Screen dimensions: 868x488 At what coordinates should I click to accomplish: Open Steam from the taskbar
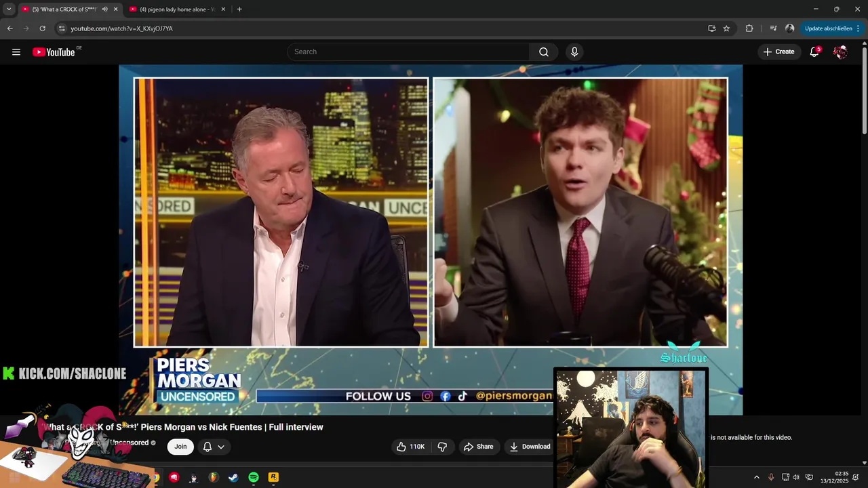coord(233,477)
